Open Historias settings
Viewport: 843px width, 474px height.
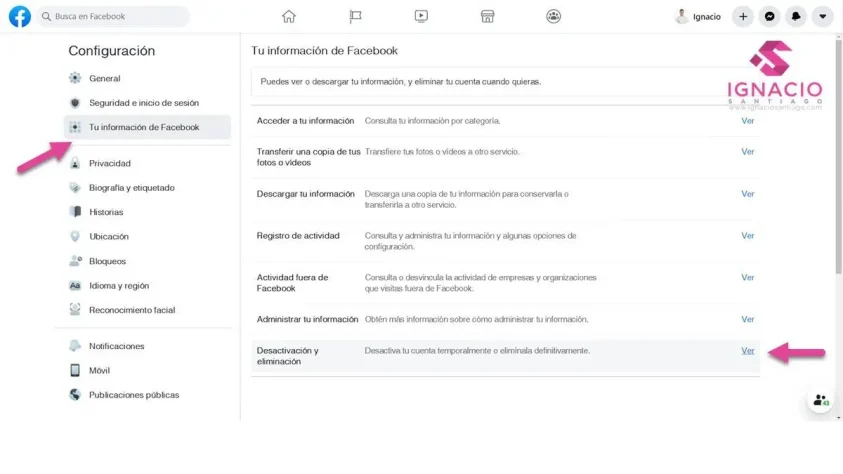tap(106, 212)
